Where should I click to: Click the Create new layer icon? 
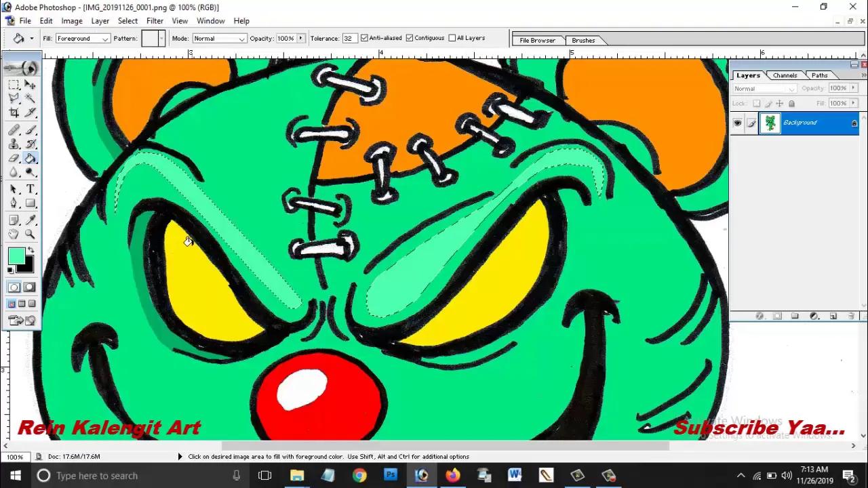[x=833, y=316]
